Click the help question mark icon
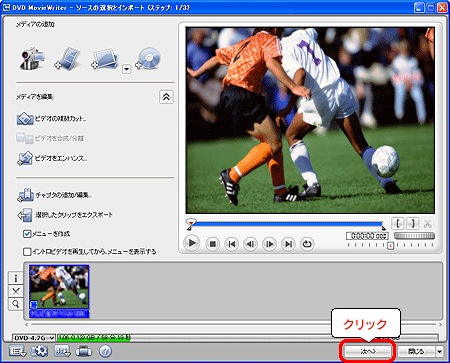This screenshot has width=450, height=363. (x=105, y=351)
